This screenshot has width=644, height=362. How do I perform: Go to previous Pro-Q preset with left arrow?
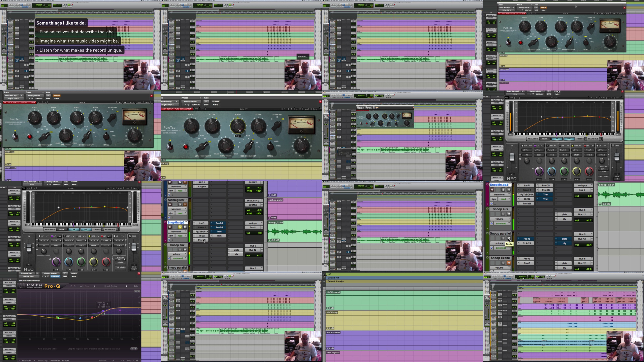pyautogui.click(x=95, y=286)
